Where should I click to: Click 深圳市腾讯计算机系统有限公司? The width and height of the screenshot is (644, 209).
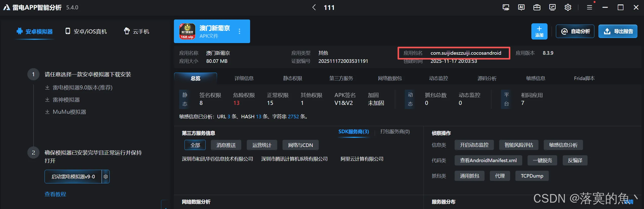pos(294,159)
